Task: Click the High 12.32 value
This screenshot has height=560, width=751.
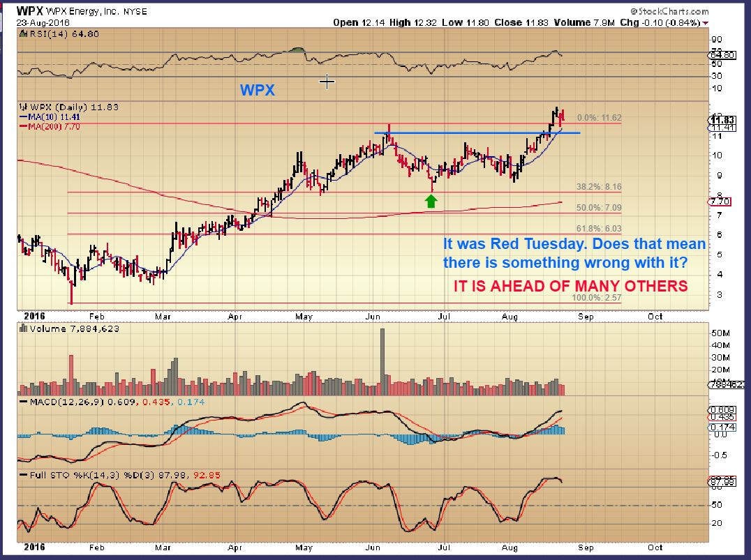Action: click(413, 22)
